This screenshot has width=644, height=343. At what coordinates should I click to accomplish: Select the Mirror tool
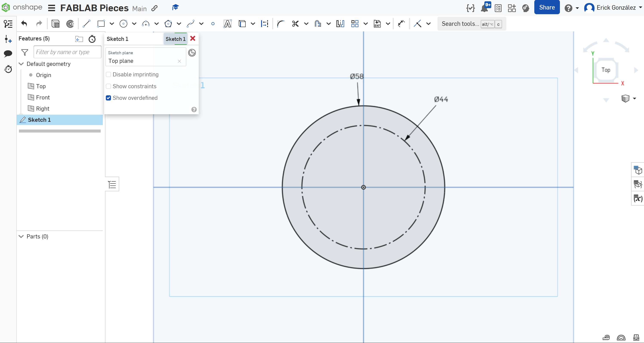pyautogui.click(x=340, y=24)
